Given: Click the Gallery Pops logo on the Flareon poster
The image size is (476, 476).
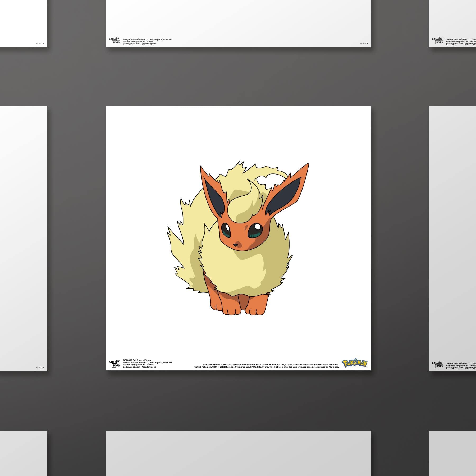Looking at the screenshot, I should 115,364.
